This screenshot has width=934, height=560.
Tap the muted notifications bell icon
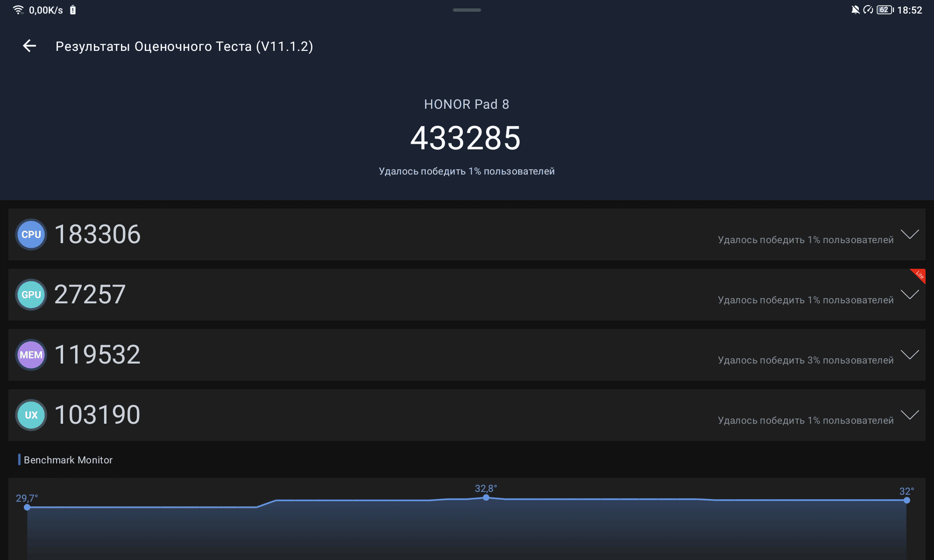856,10
